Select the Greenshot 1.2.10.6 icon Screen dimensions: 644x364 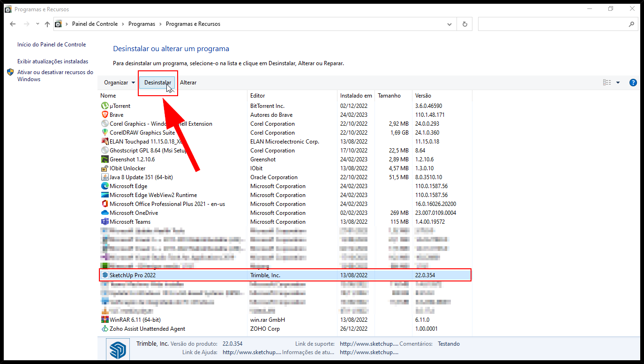click(x=105, y=159)
